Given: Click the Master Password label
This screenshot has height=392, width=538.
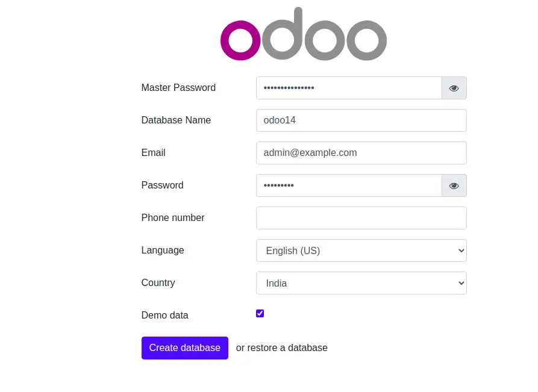Looking at the screenshot, I should click(x=178, y=88).
